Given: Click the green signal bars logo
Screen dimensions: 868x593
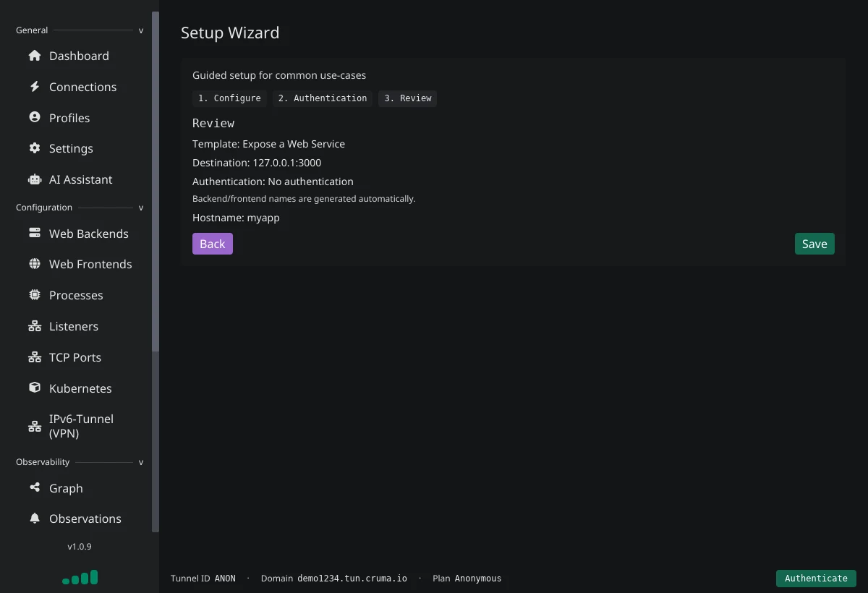Looking at the screenshot, I should (x=80, y=577).
